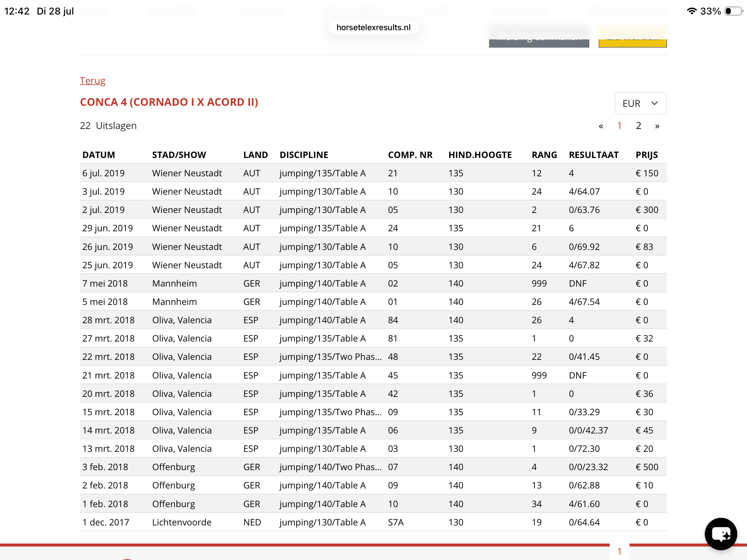Select the 1 dec. 2017 Lichtenvoorde row
Viewport: 747px width, 560px height.
coord(373,522)
